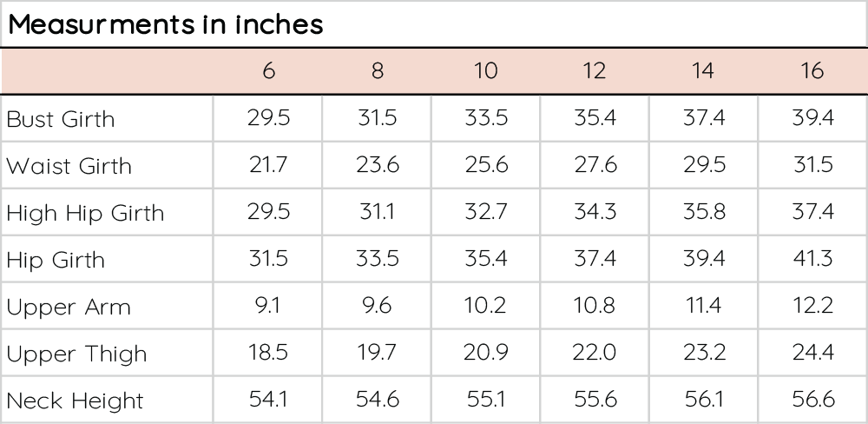Click Bust Girth value for size 12
Image resolution: width=868 pixels, height=424 pixels.
point(595,118)
